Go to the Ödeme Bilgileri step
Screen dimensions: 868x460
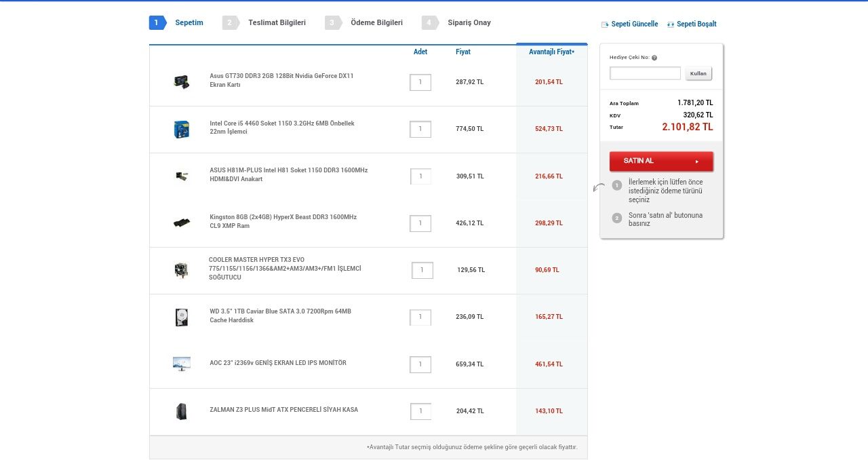[x=376, y=22]
